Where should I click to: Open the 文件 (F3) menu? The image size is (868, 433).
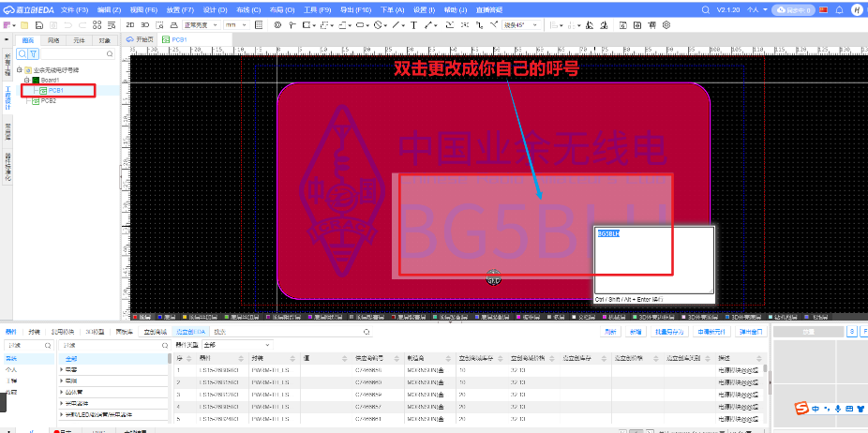[x=74, y=10]
